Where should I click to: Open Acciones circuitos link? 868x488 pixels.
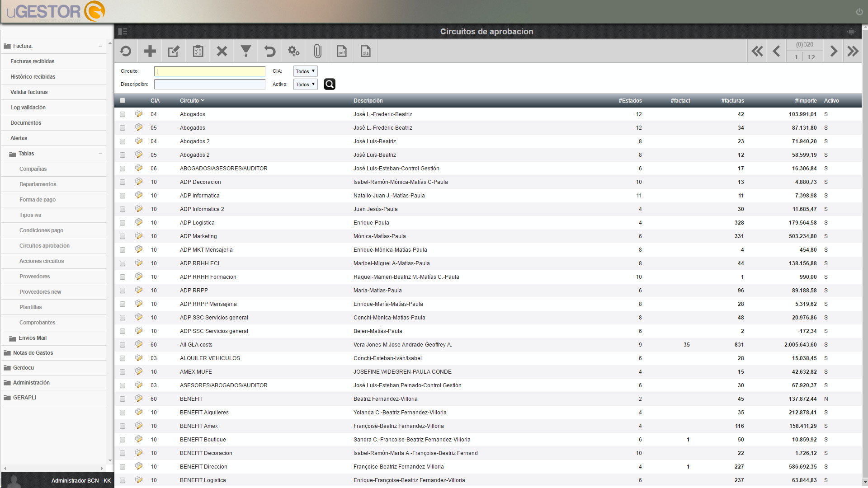42,261
